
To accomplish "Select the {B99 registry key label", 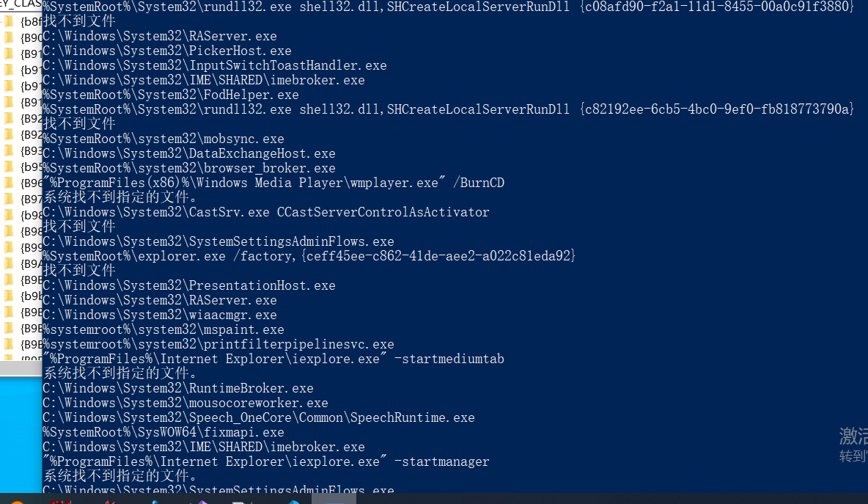I will click(x=32, y=247).
